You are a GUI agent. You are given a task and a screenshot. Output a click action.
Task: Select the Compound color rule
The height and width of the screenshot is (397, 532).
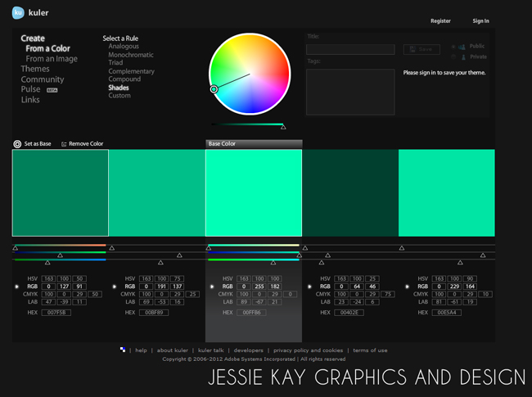point(124,79)
